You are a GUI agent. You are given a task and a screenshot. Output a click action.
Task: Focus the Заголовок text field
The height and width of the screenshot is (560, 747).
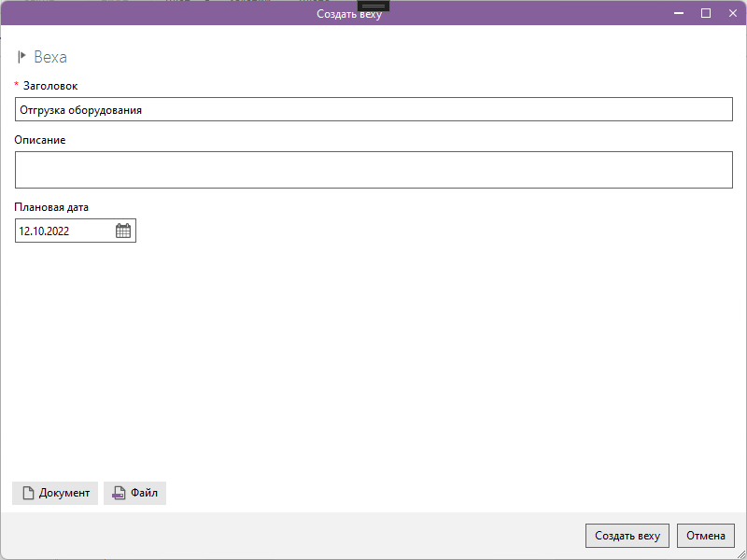373,110
